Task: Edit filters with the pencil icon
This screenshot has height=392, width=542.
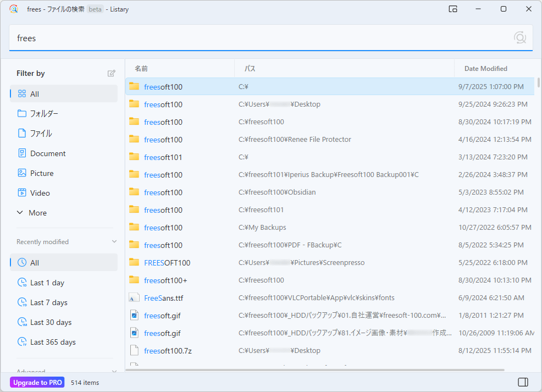Action: [x=111, y=73]
